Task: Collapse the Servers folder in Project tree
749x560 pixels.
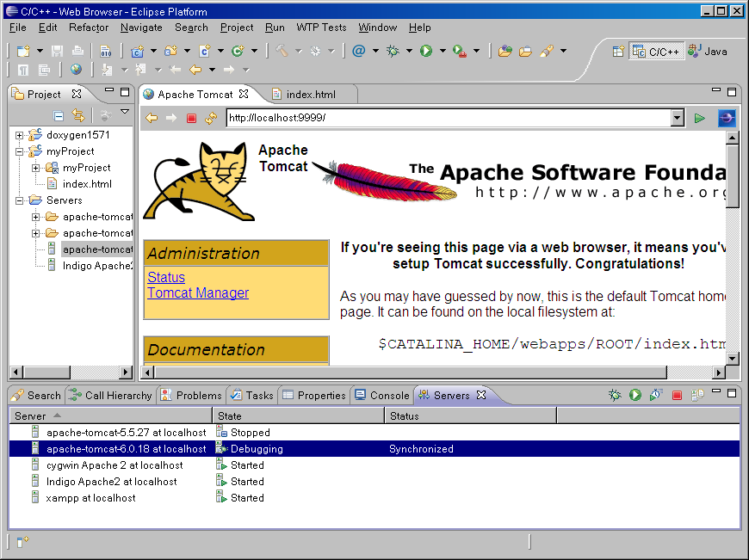Action: (20, 200)
